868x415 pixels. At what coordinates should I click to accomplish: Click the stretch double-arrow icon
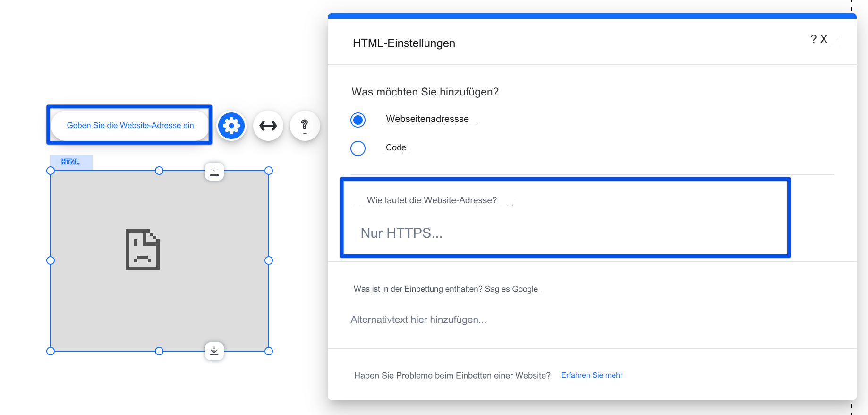pyautogui.click(x=268, y=126)
